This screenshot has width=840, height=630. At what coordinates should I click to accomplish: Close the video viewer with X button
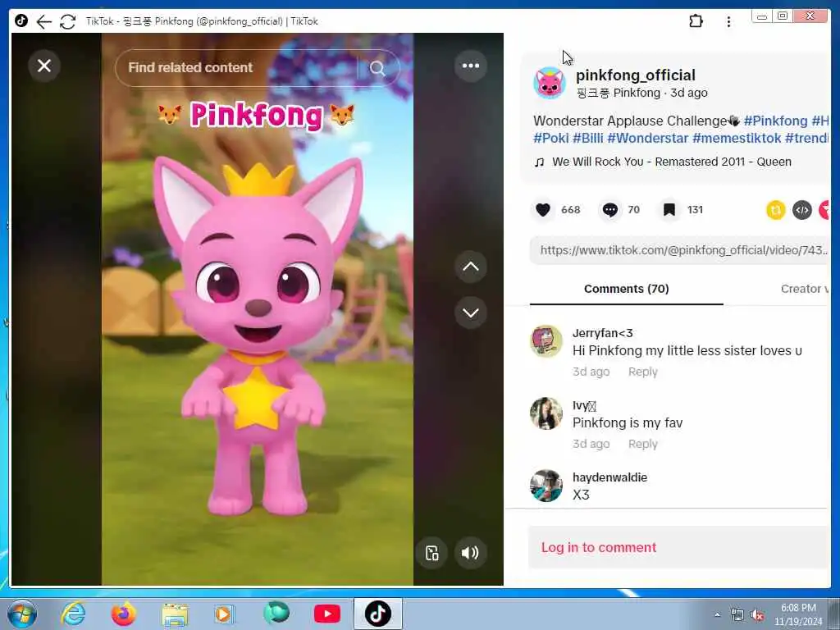coord(44,66)
